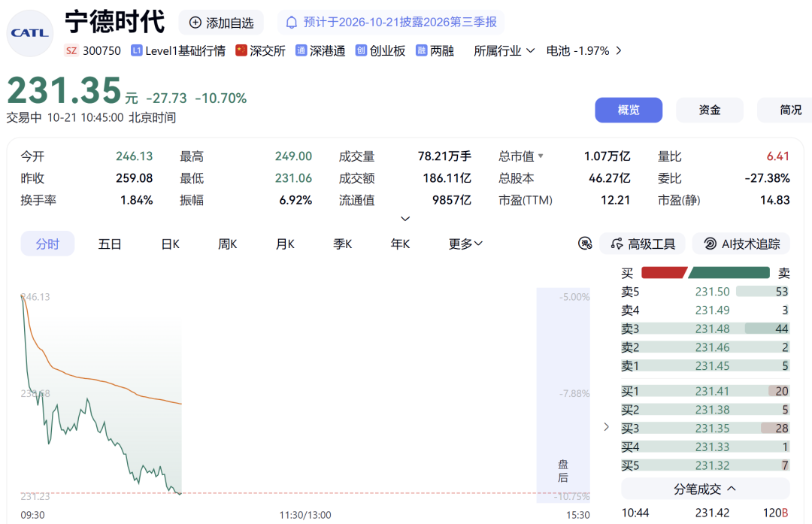812x524 pixels.
Task: Click the CATL company logo
Action: 30,33
